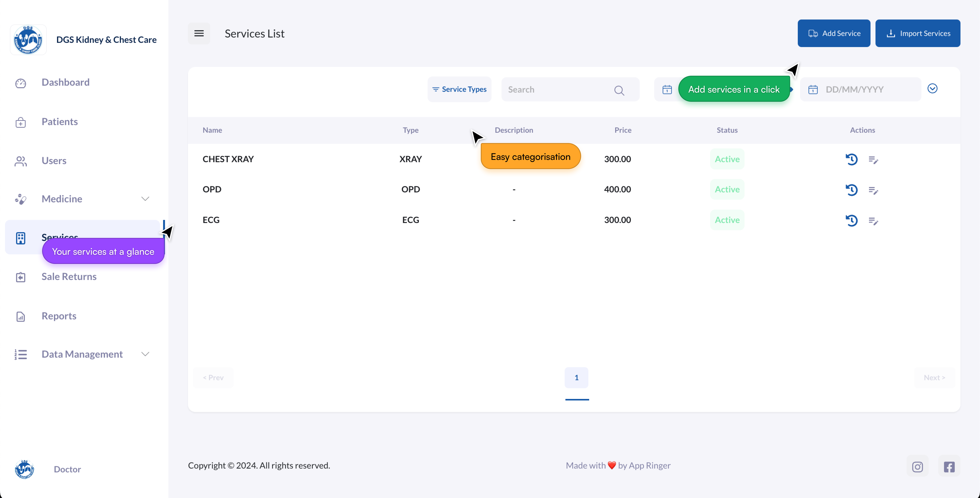This screenshot has width=980, height=498.
Task: Click the Import Services button
Action: pyautogui.click(x=917, y=33)
